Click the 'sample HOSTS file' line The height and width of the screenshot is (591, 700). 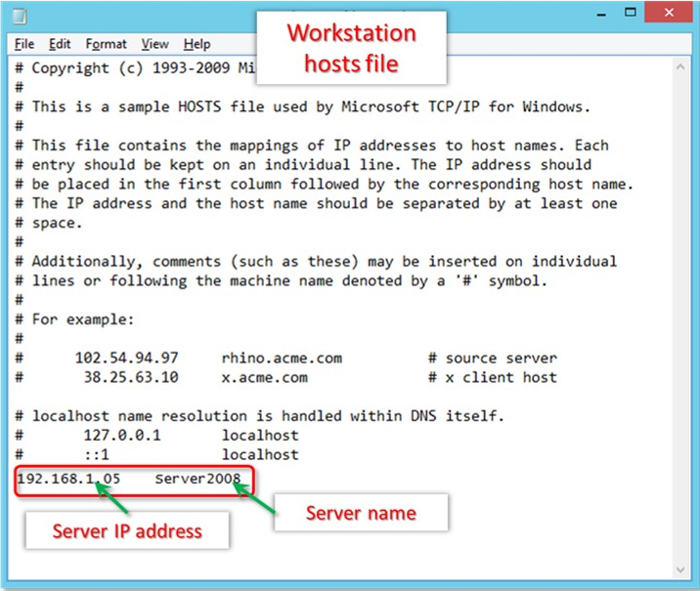click(303, 106)
